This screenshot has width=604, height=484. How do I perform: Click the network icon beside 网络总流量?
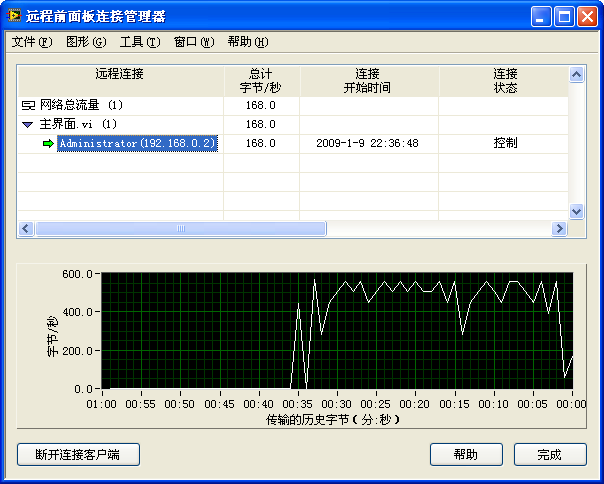coord(27,105)
